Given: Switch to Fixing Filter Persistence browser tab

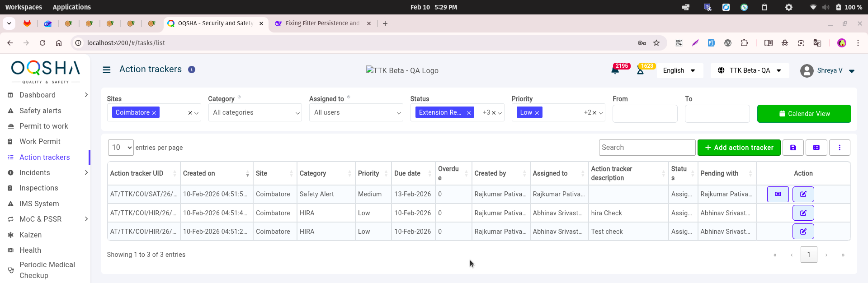Looking at the screenshot, I should click(x=322, y=23).
